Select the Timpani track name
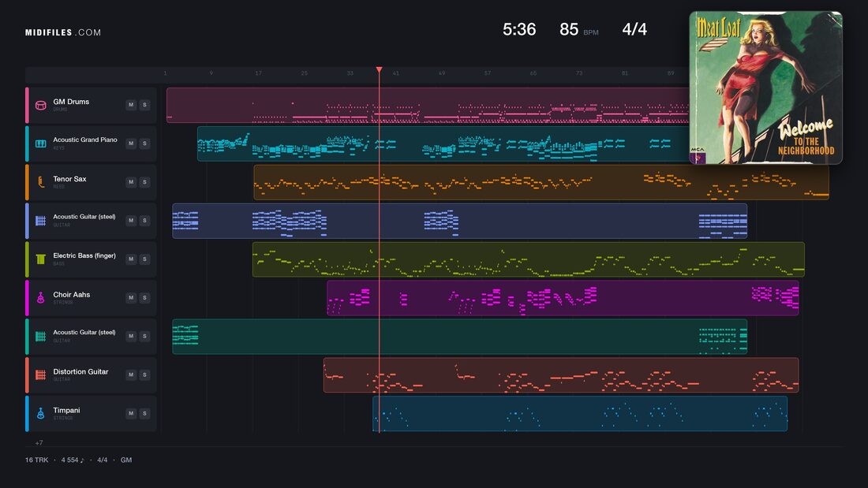The height and width of the screenshot is (488, 868). coord(66,410)
